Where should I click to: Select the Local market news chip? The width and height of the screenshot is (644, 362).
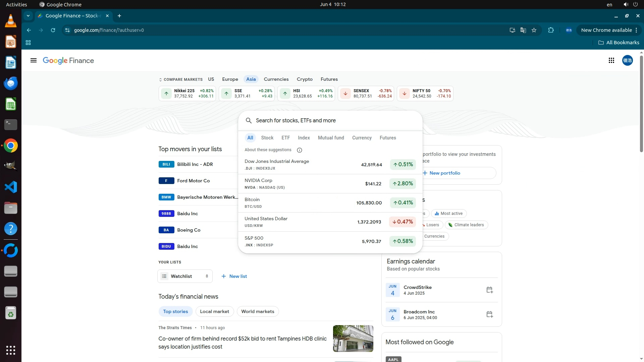[214, 311]
